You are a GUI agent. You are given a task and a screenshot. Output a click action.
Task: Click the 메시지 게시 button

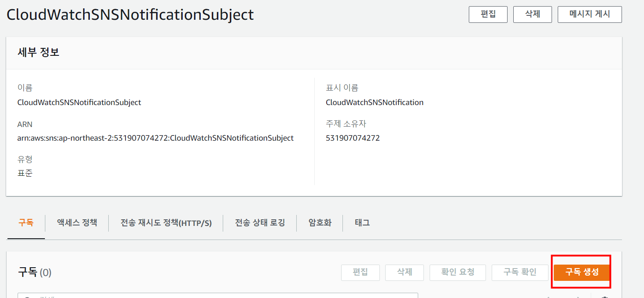click(x=590, y=14)
